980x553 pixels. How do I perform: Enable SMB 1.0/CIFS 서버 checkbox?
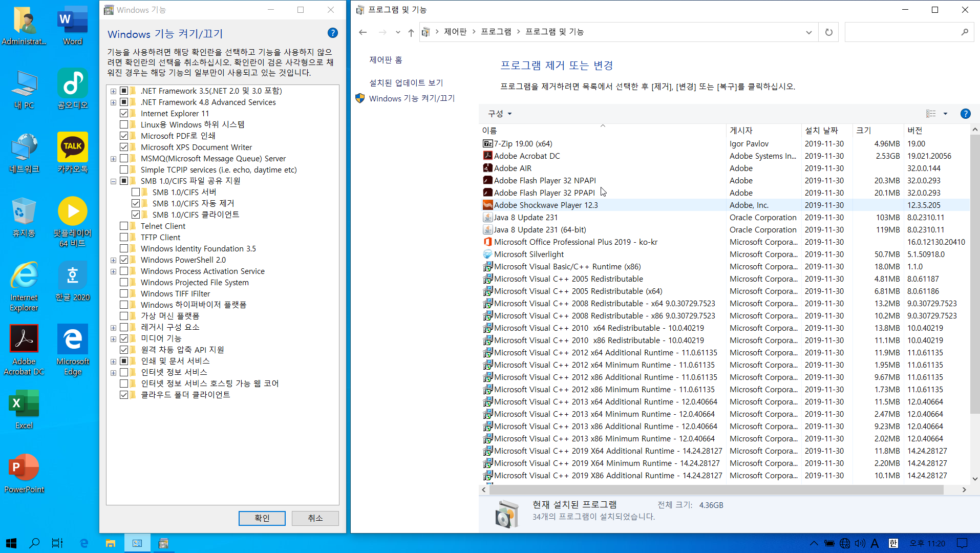(136, 193)
